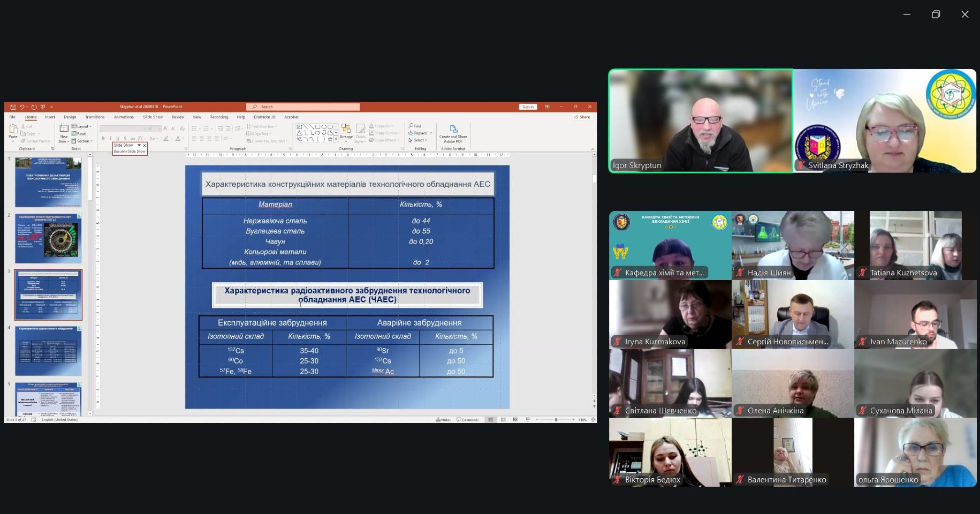Click the Paste clipboard icon
980x514 pixels.
(x=13, y=130)
